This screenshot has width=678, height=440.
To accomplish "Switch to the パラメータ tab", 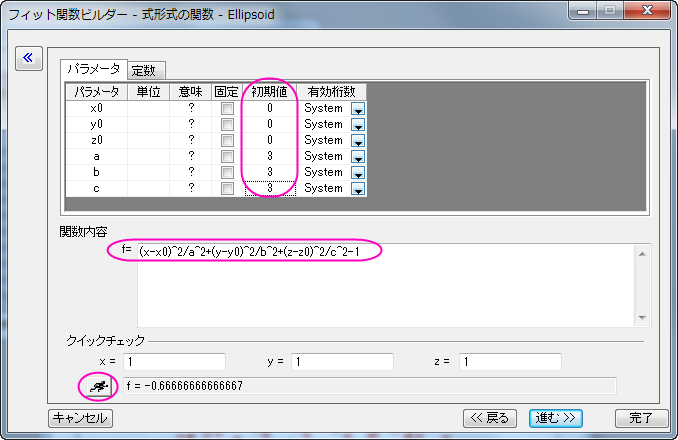I will (x=94, y=69).
